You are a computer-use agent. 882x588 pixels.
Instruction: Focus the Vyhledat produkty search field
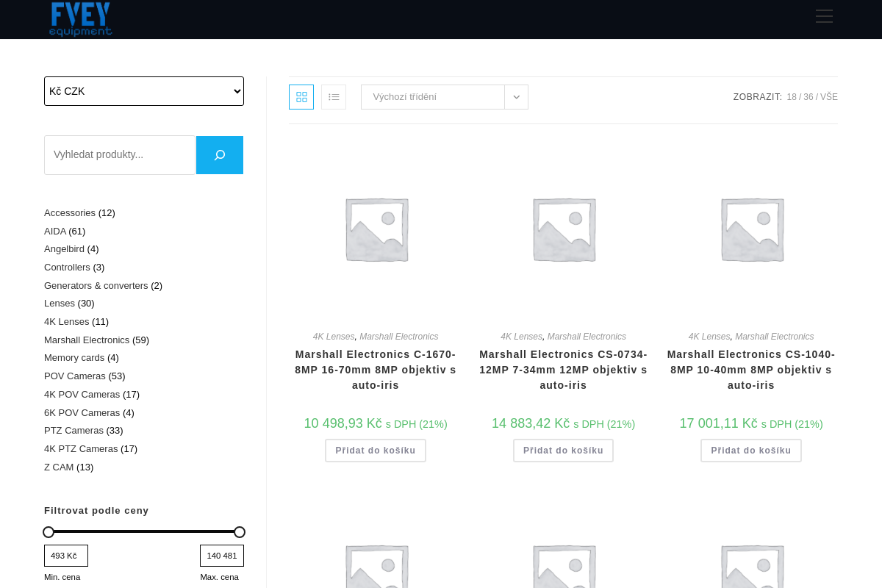click(120, 155)
